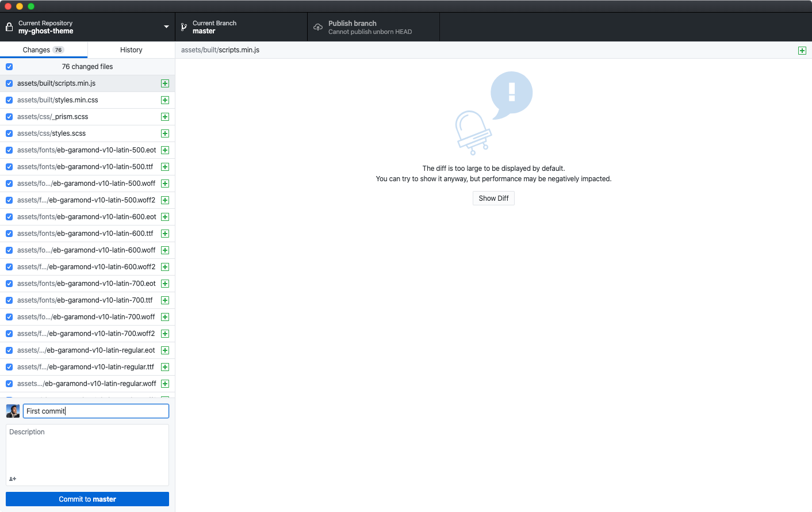Click the added status icon for styles.min.css
This screenshot has height=512, width=812.
click(x=165, y=100)
